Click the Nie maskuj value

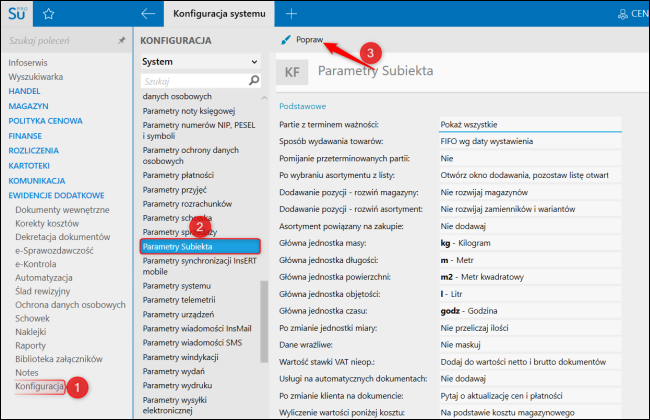coord(530,345)
